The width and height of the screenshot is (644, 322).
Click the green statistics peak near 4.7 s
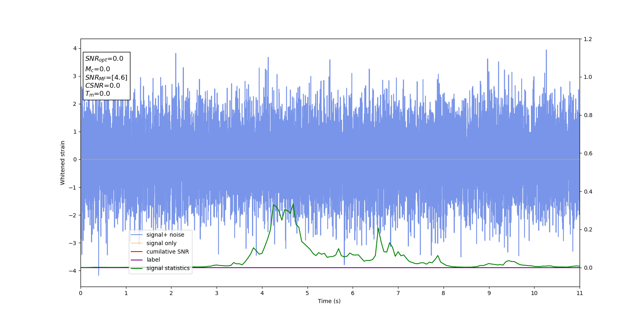pos(293,204)
